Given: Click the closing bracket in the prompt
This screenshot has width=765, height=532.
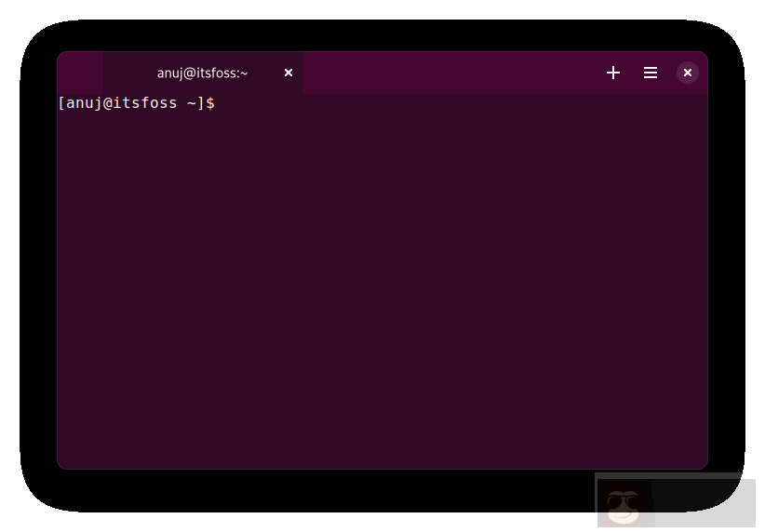Looking at the screenshot, I should [201, 103].
